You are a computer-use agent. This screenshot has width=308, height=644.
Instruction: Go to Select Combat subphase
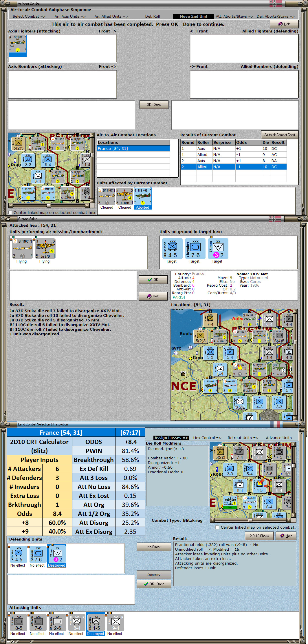(29, 16)
